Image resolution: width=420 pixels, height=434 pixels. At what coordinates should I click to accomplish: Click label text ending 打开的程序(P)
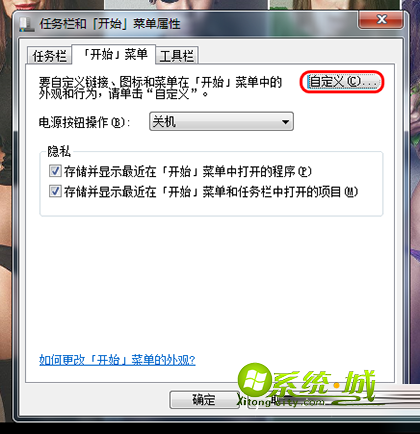click(188, 172)
